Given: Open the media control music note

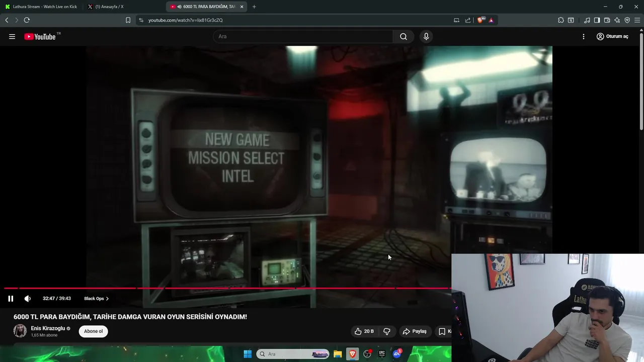Looking at the screenshot, I should coord(587,20).
